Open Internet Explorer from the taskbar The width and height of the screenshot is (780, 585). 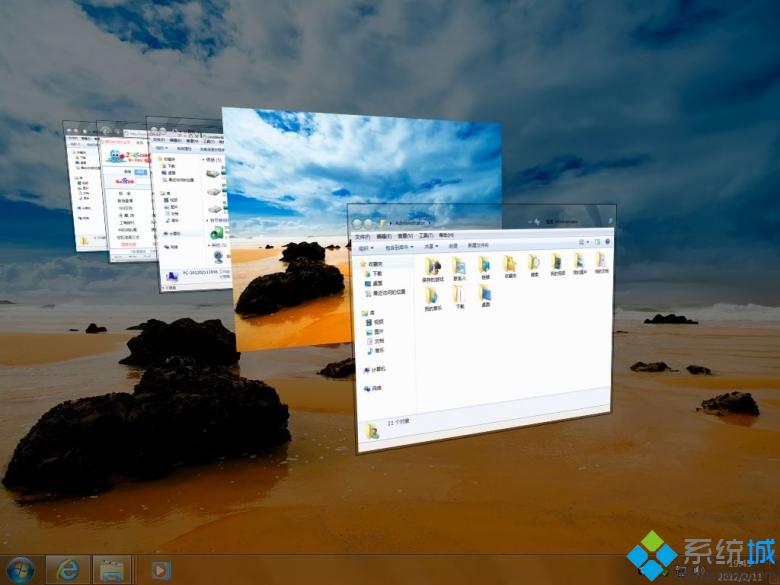pos(68,570)
